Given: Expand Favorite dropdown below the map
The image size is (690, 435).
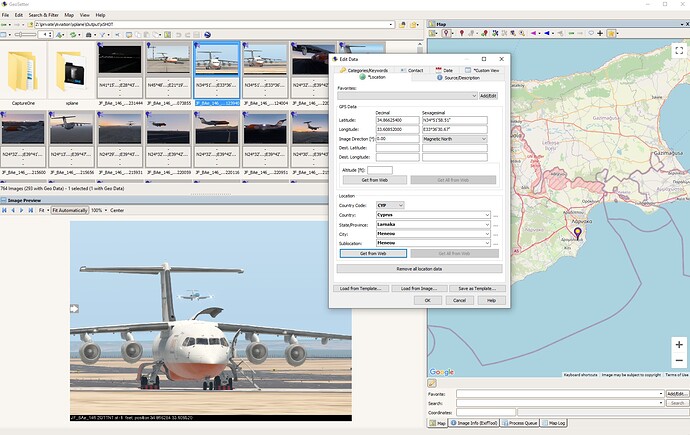Looking at the screenshot, I should (x=661, y=394).
